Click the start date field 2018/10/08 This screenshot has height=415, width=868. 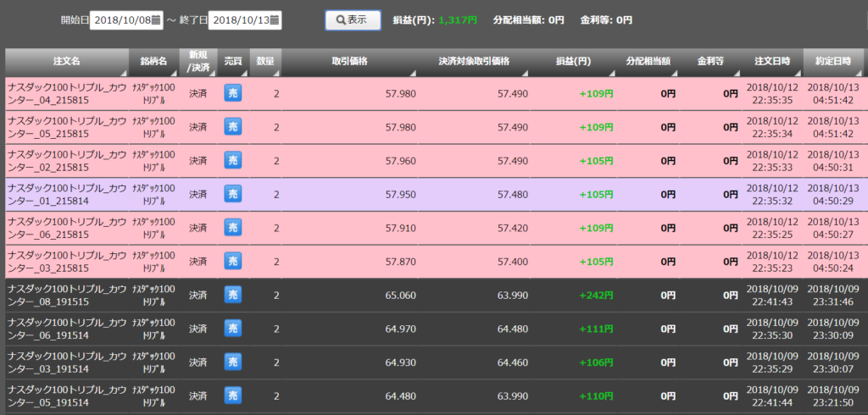point(125,20)
